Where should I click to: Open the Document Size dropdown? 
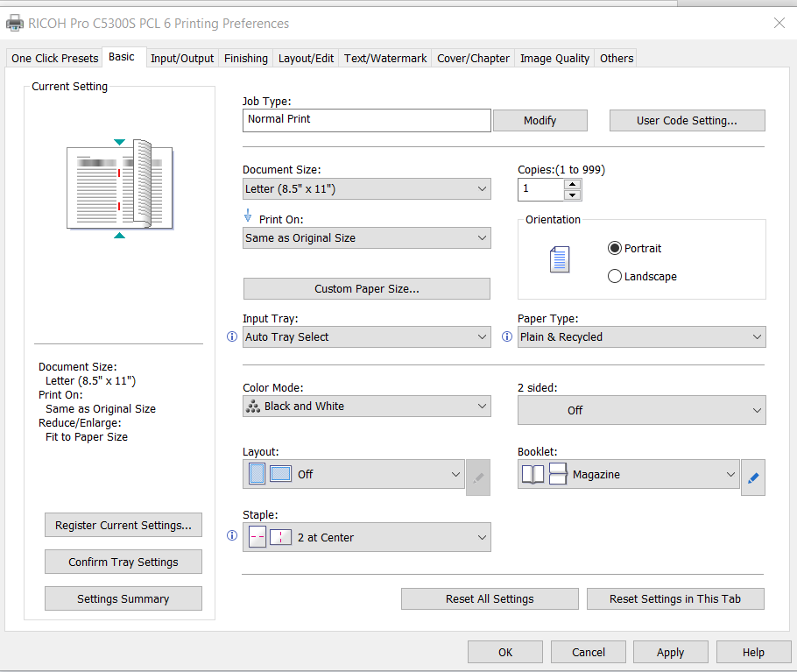(x=366, y=188)
